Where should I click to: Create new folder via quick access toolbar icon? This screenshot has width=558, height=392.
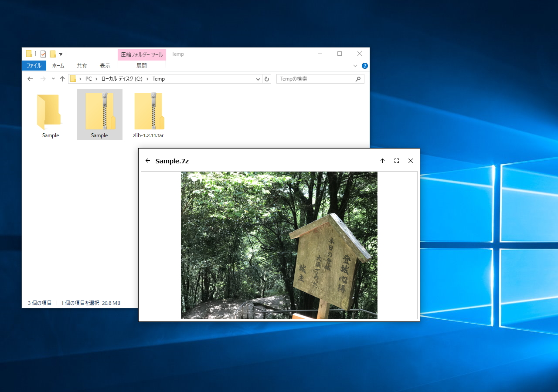[x=53, y=54]
